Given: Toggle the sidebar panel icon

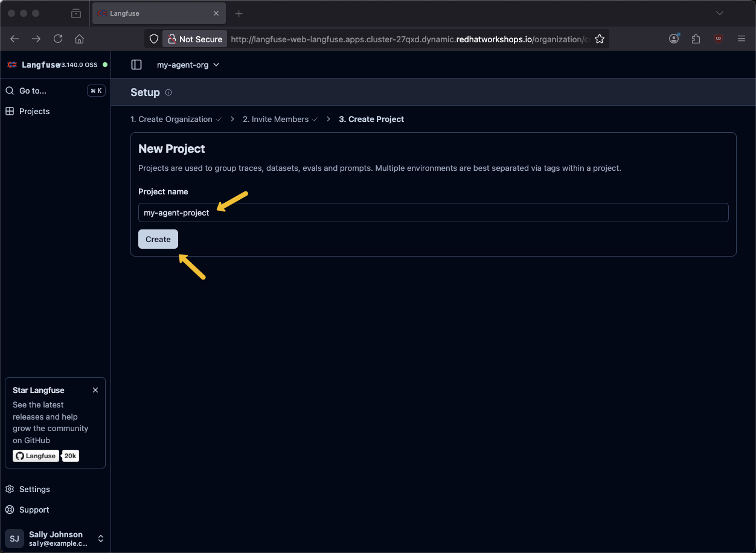Looking at the screenshot, I should [x=136, y=65].
